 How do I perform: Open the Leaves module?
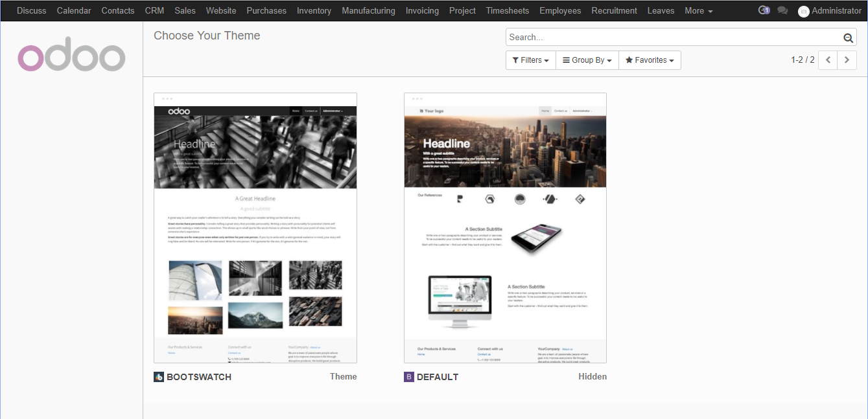tap(661, 10)
